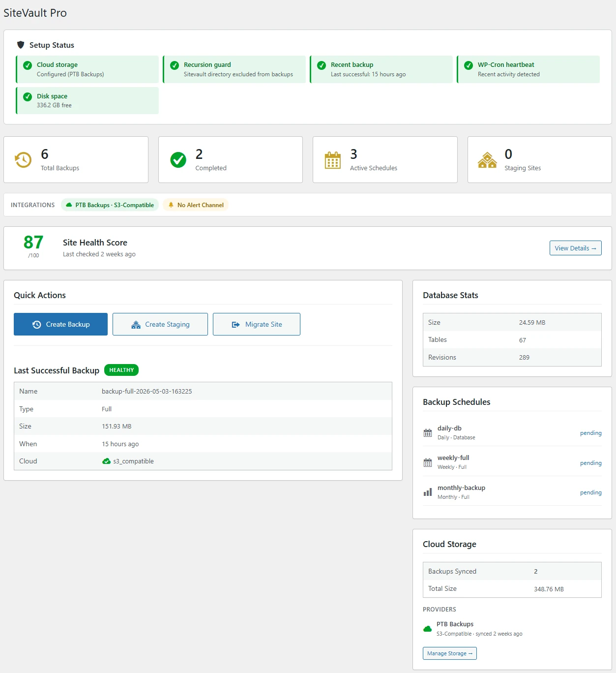Screen dimensions: 616x673
Task: Click the cloud icon in PTB Backups integration badge
Action: pos(69,205)
